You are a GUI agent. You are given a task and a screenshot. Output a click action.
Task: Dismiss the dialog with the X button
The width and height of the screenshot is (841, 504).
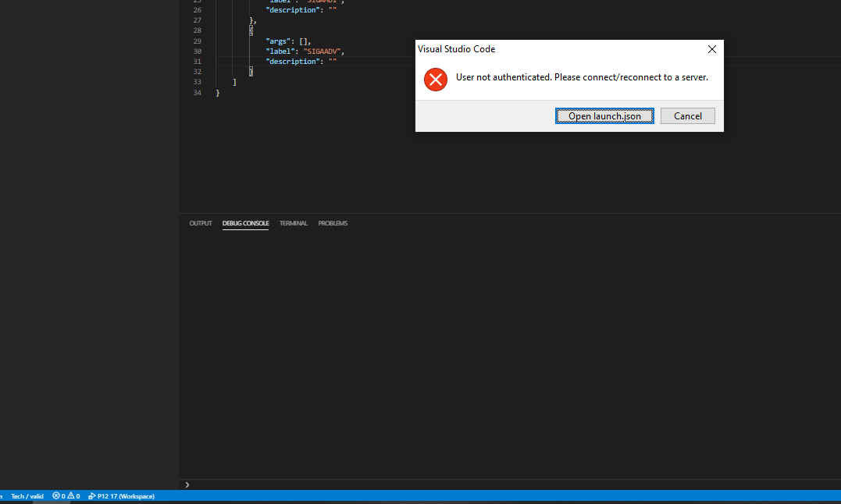click(711, 48)
